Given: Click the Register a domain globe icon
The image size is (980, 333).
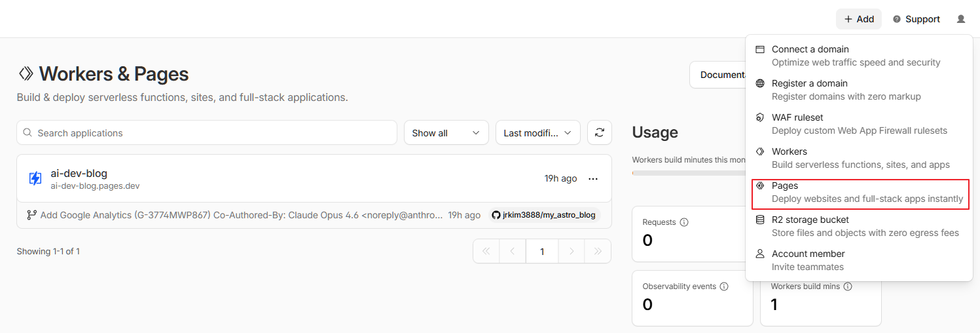Looking at the screenshot, I should [x=760, y=83].
